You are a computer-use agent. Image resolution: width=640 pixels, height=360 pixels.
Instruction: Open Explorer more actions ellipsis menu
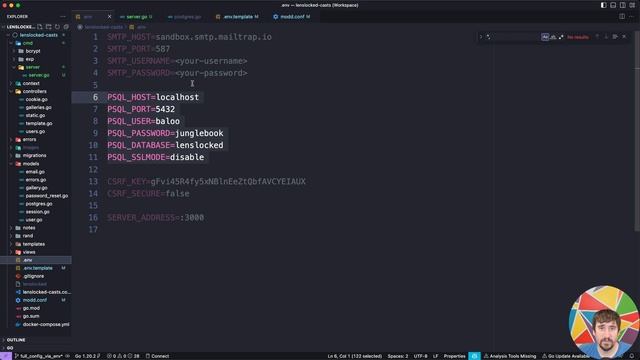pos(62,17)
